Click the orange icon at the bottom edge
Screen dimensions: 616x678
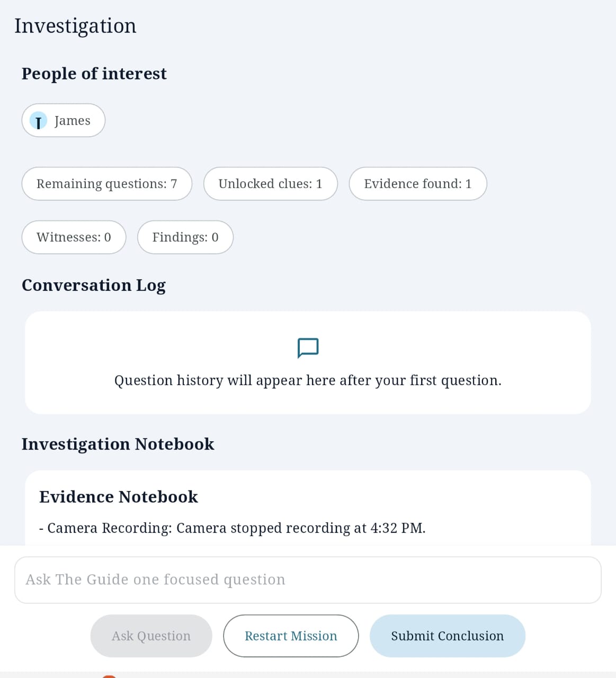point(109,676)
